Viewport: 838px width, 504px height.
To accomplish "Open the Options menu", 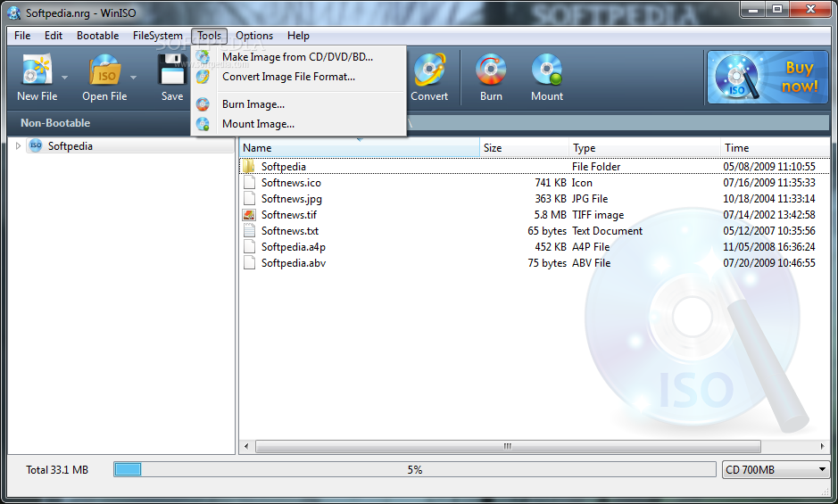I will pyautogui.click(x=254, y=36).
